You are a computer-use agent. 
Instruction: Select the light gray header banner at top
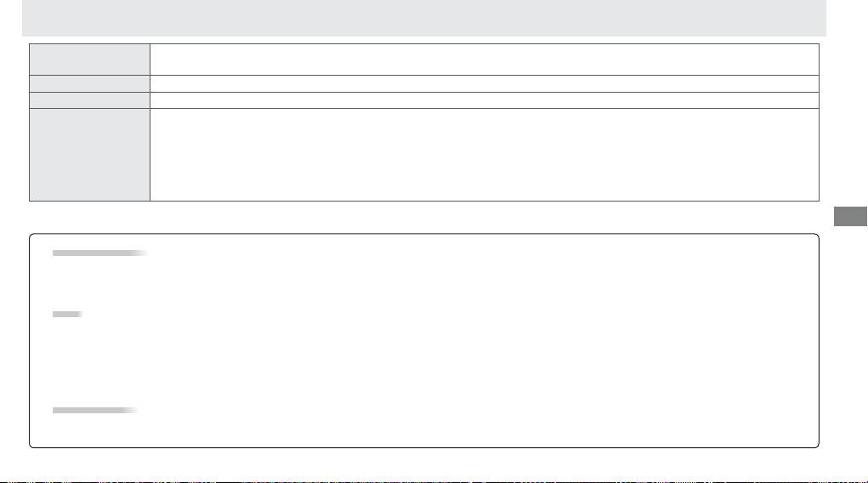424,18
